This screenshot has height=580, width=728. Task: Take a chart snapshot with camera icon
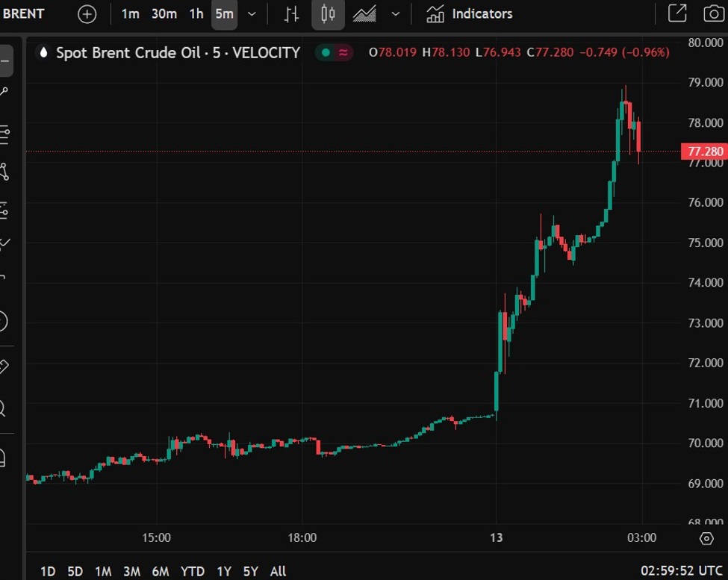(713, 13)
